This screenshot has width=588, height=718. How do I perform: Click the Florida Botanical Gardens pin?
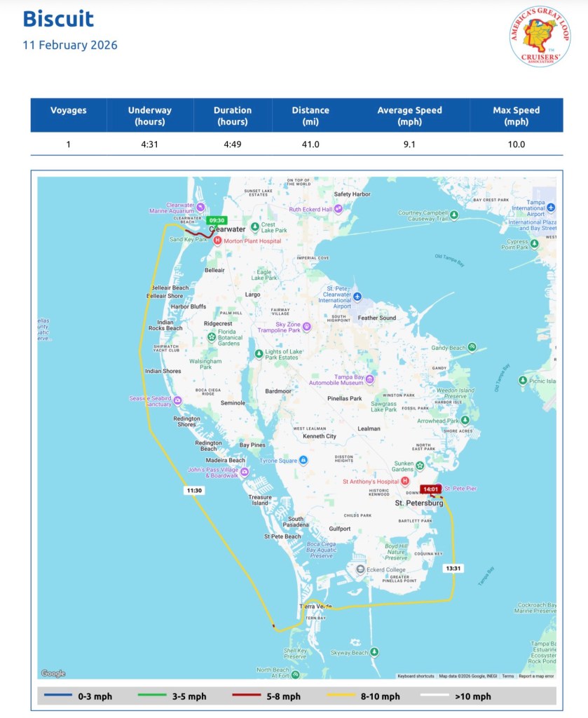tap(211, 337)
